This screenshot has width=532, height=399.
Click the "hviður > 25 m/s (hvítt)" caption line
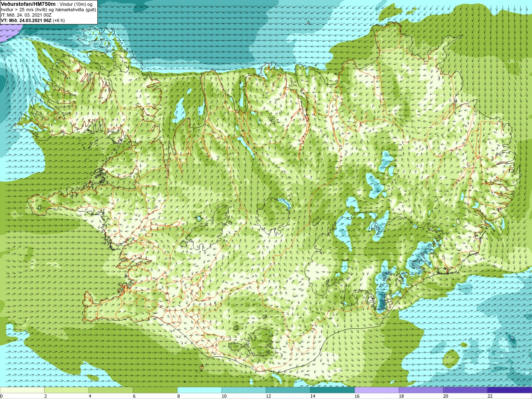25,10
